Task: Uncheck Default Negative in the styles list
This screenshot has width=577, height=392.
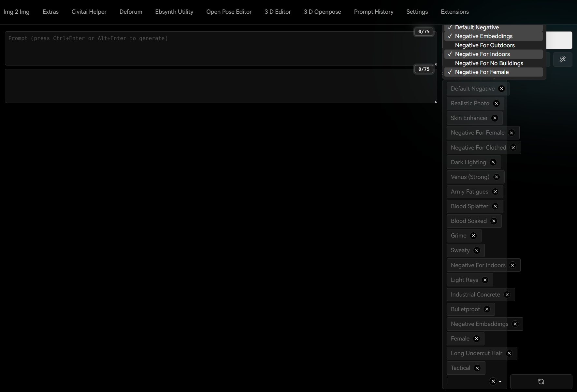Action: 477,27
